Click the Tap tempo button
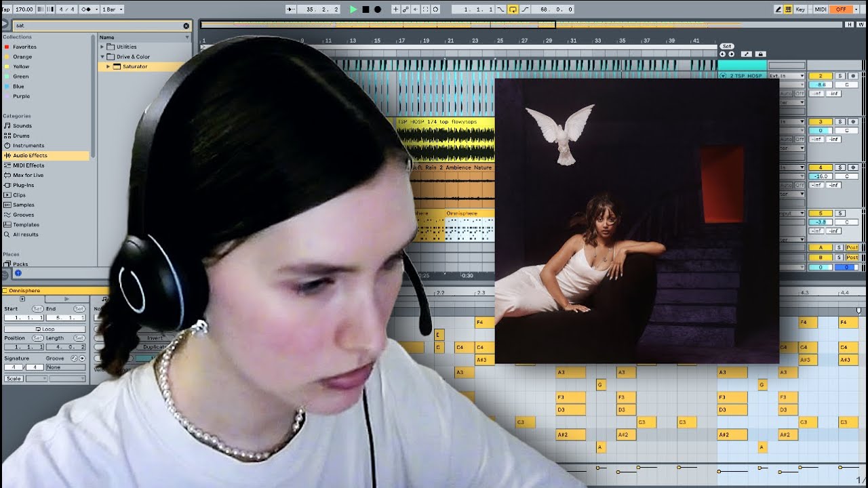The image size is (868, 488). tap(6, 9)
